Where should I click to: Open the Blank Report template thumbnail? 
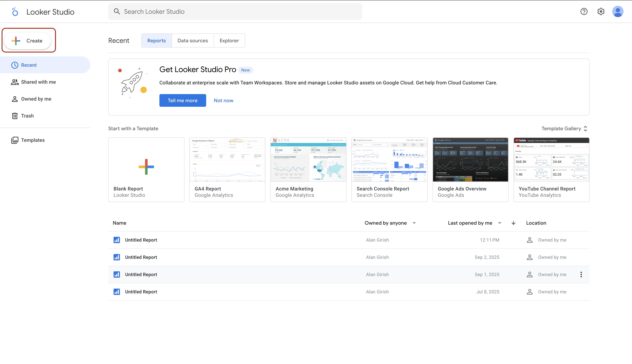point(146,166)
